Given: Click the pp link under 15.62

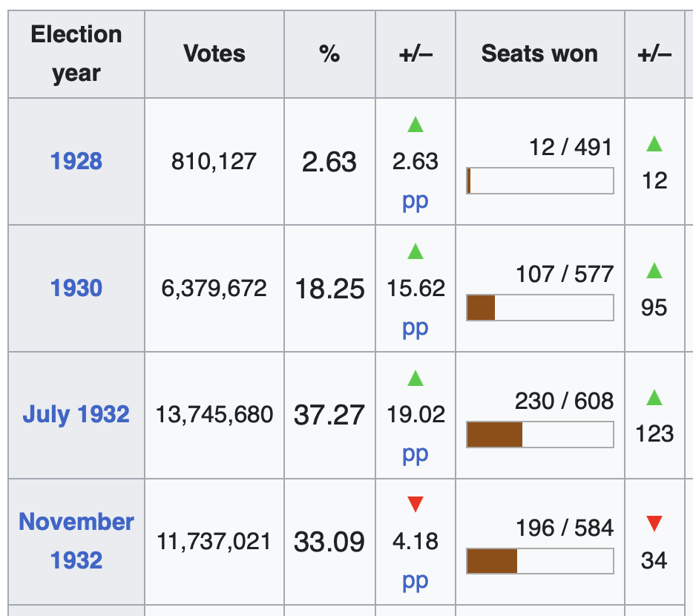Looking at the screenshot, I should [416, 328].
